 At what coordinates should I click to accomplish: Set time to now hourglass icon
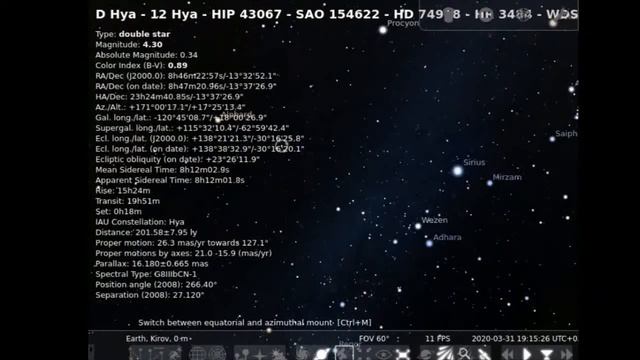click(547, 354)
